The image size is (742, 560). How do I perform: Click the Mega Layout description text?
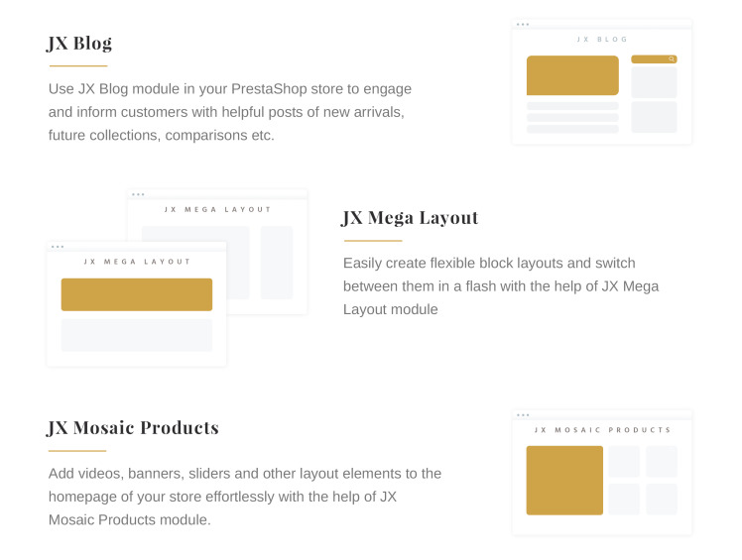501,286
